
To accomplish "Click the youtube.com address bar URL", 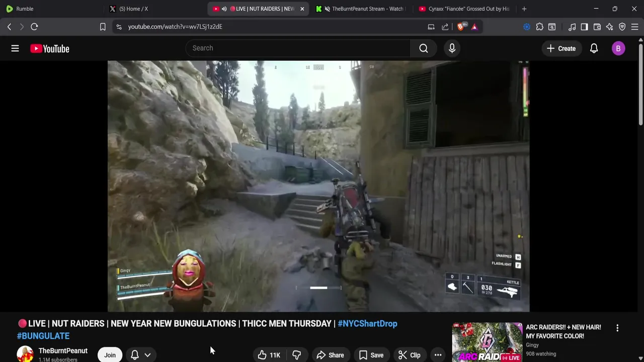I will pos(175,27).
